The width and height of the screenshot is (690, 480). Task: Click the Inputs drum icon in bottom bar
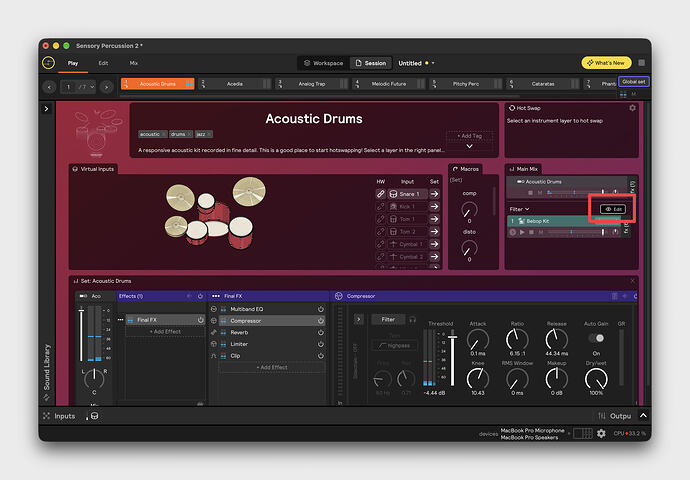[94, 416]
